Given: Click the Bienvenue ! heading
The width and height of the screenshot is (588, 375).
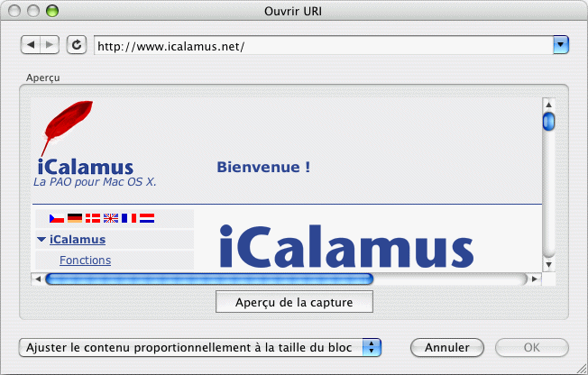Looking at the screenshot, I should click(x=263, y=168).
